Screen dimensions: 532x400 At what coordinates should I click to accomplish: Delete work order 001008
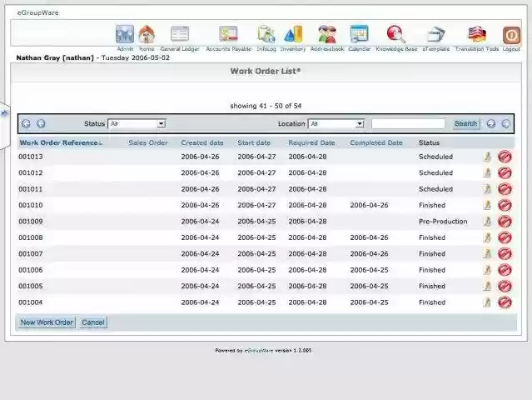tap(505, 237)
